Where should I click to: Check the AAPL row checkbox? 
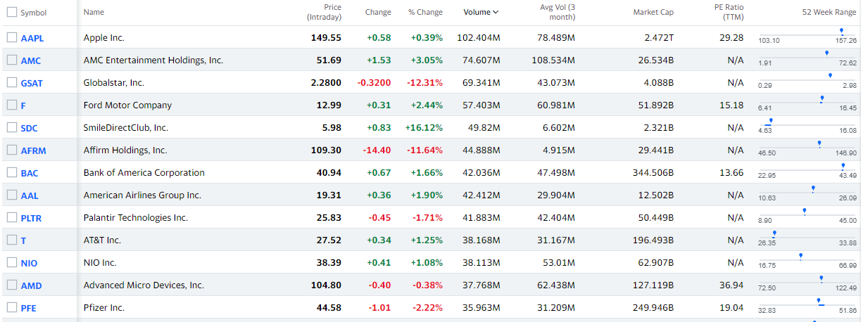click(12, 37)
